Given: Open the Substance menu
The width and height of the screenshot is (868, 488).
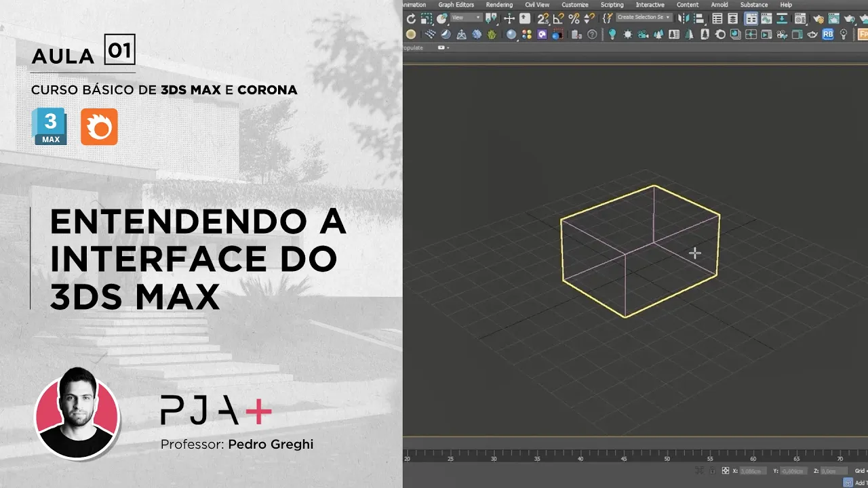Looking at the screenshot, I should pos(754,5).
